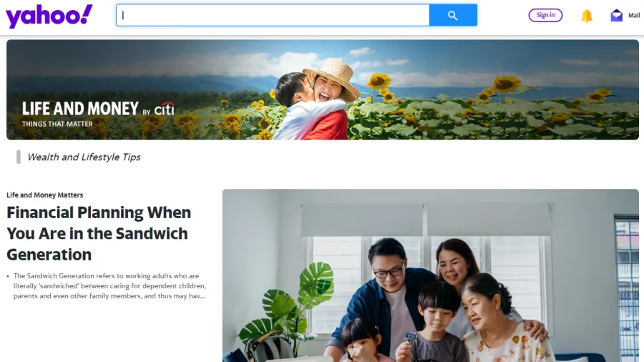This screenshot has width=644, height=362.
Task: Click the magnifying glass search button
Action: pyautogui.click(x=453, y=15)
